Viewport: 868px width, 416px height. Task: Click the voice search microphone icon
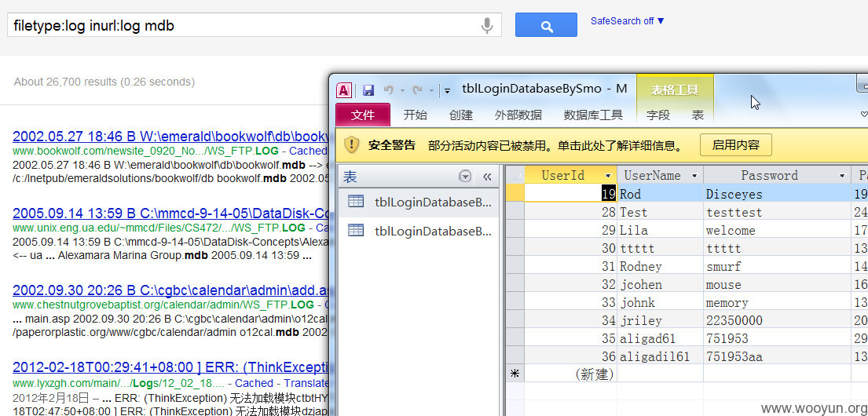(486, 25)
